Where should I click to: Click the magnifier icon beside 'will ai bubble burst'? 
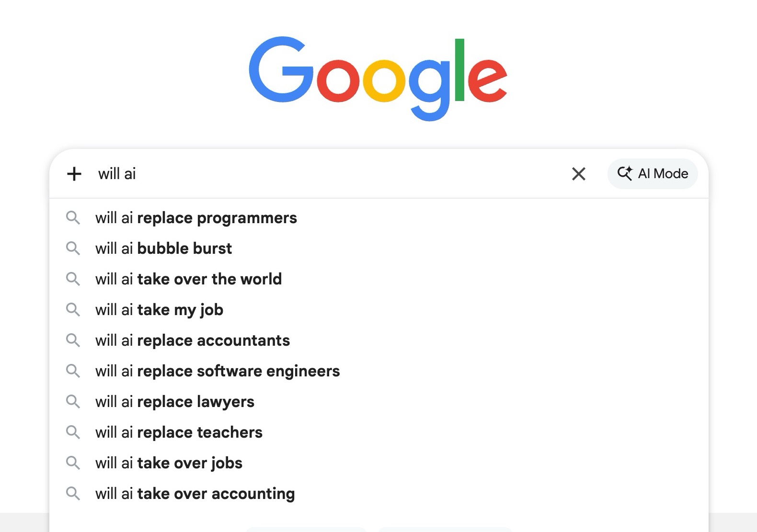tap(73, 249)
